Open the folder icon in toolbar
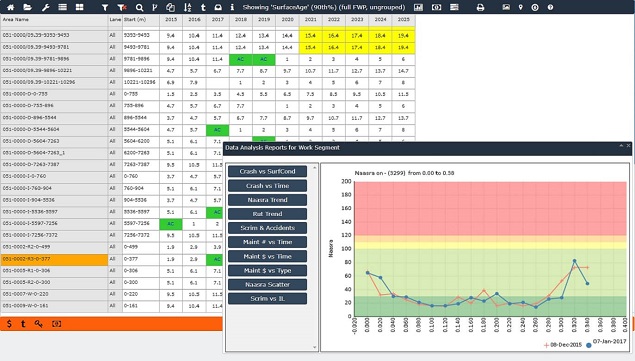This screenshot has width=635, height=361. click(28, 7)
